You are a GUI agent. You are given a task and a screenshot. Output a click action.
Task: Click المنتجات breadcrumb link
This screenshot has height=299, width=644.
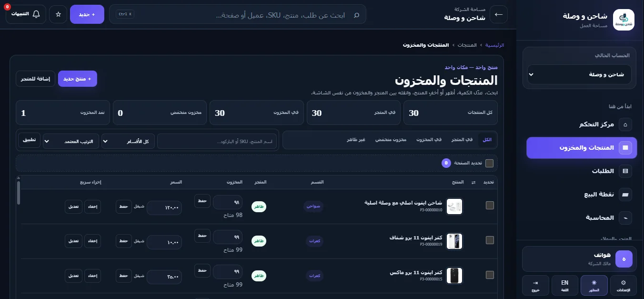[467, 45]
